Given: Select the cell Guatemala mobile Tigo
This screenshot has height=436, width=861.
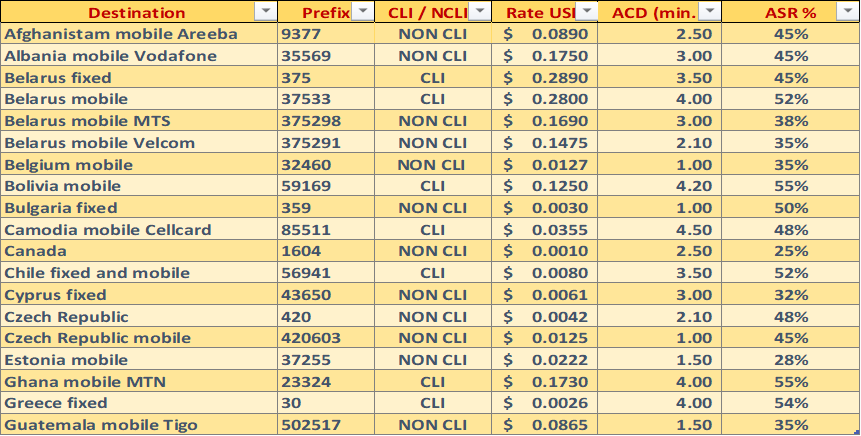Looking at the screenshot, I should tap(139, 424).
